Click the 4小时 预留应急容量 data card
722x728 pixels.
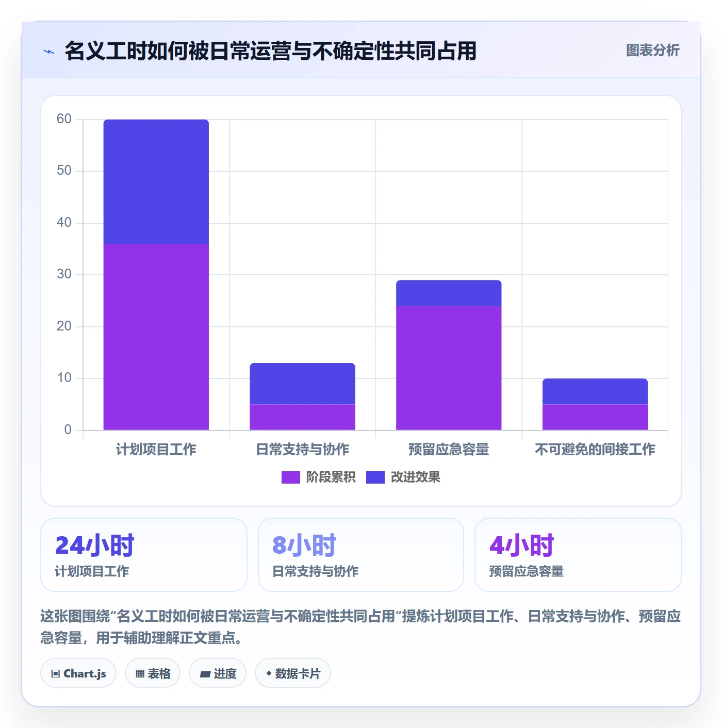coord(578,555)
